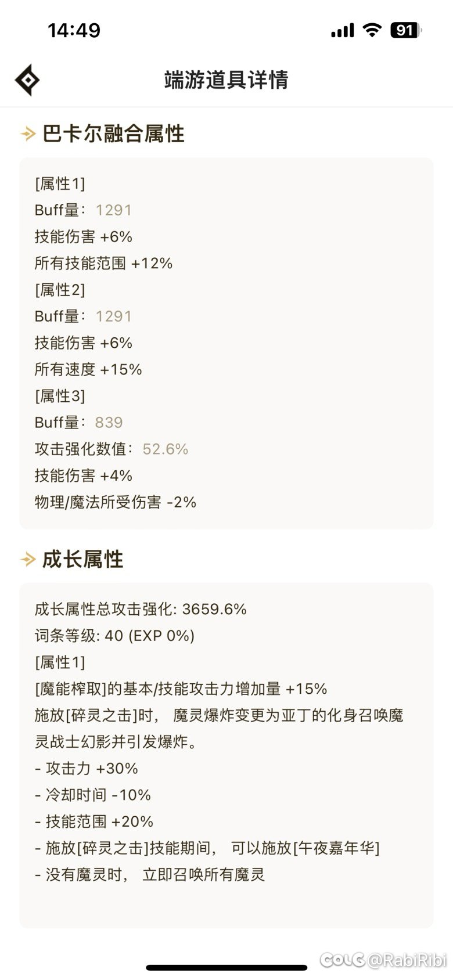
Task: Tap the battery indicator showing 91
Action: (406, 30)
